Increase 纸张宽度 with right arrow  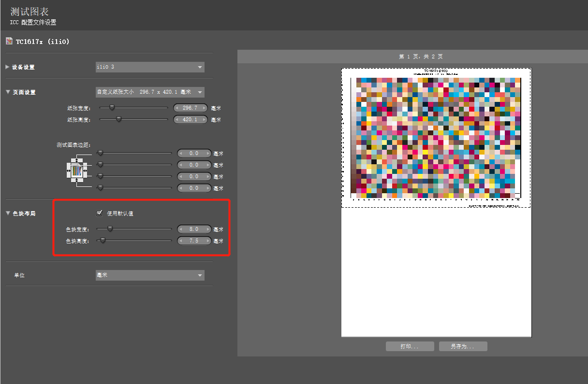(204, 108)
